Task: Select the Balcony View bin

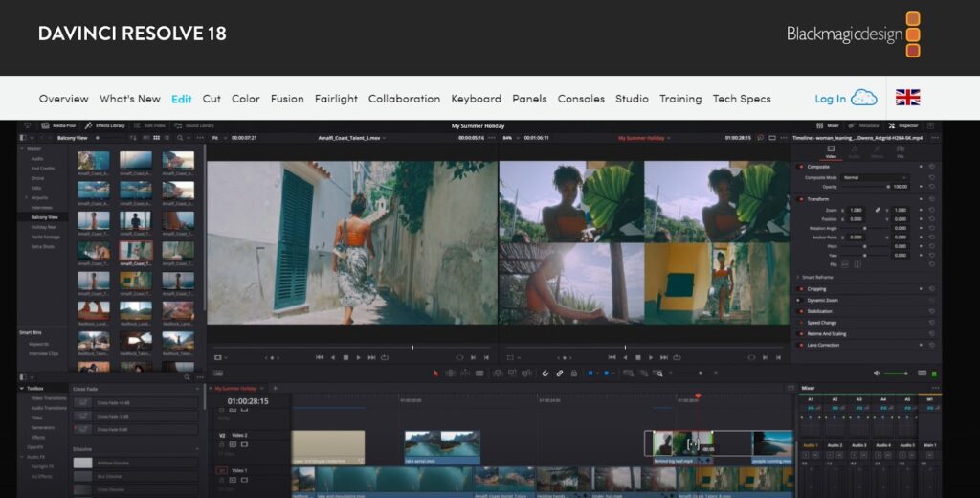Action: coord(44,217)
